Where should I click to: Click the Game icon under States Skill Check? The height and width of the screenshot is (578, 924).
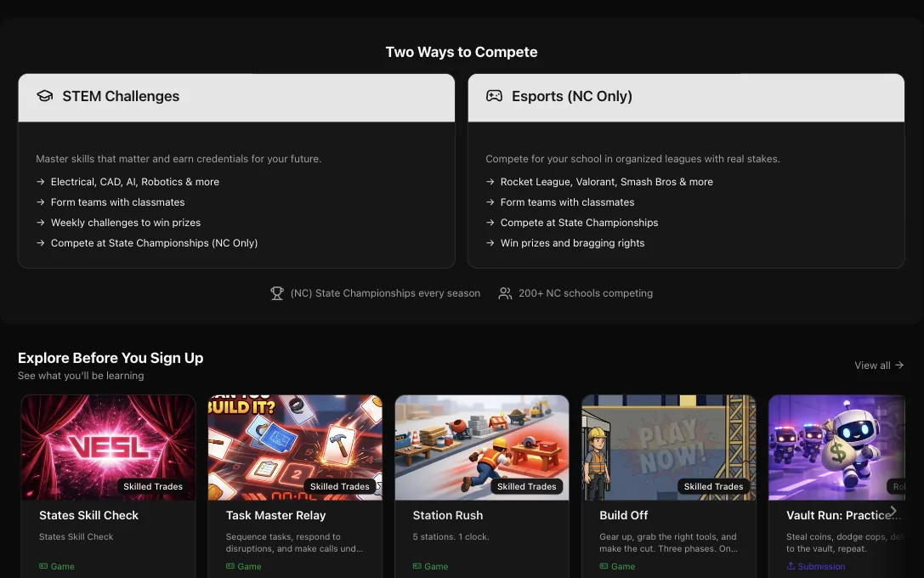click(x=43, y=566)
